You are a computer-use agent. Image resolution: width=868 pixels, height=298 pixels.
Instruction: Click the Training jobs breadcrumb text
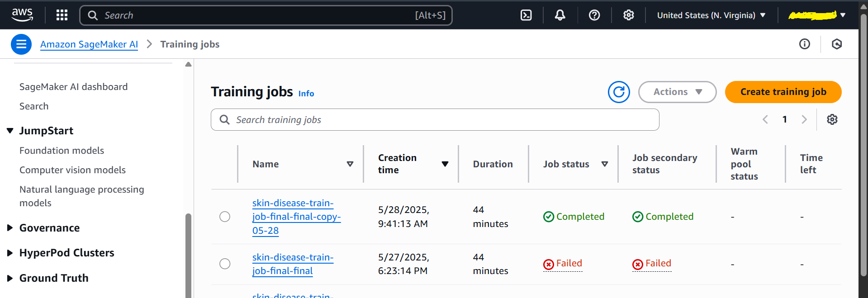pos(190,44)
